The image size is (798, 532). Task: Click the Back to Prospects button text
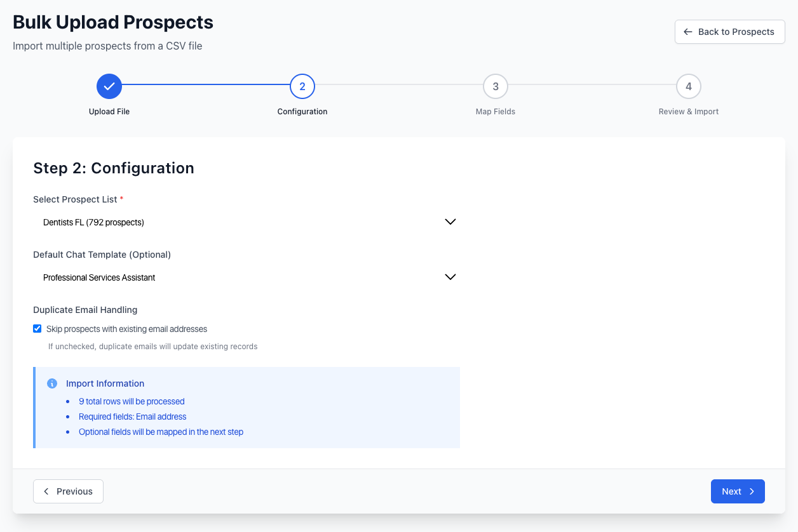[x=736, y=32]
